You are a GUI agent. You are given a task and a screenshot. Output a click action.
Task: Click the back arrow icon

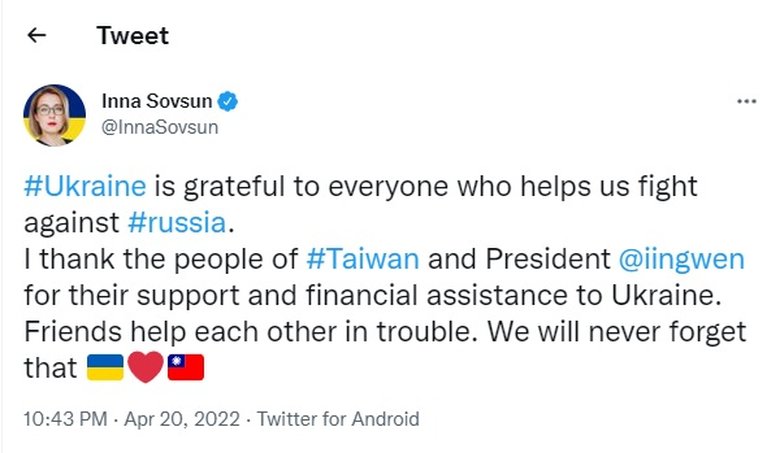pyautogui.click(x=37, y=36)
